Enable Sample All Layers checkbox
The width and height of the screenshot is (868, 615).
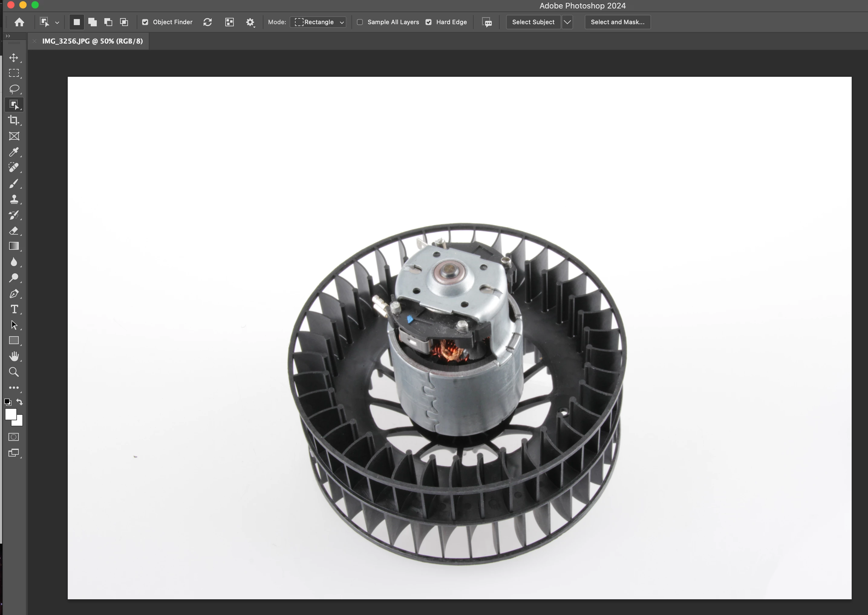[360, 22]
